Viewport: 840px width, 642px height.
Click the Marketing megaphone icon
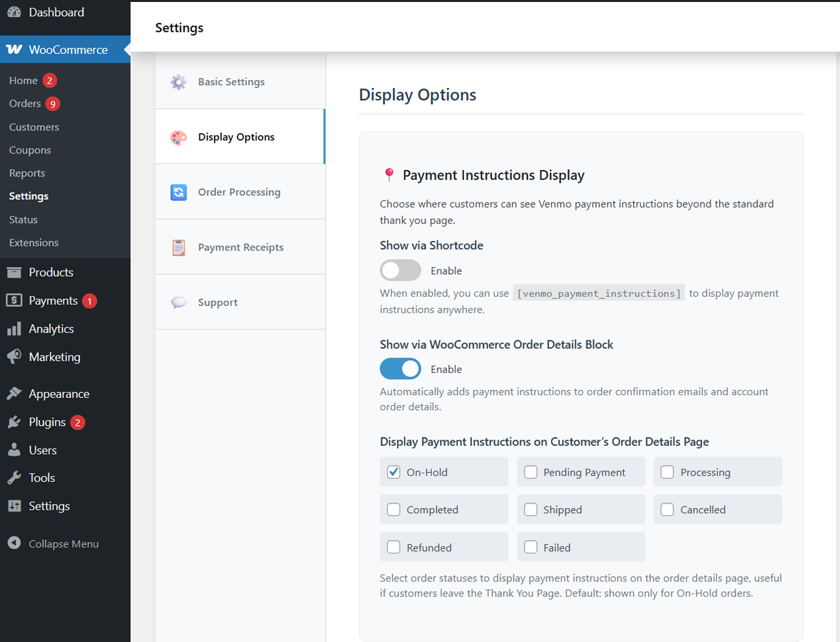tap(14, 357)
